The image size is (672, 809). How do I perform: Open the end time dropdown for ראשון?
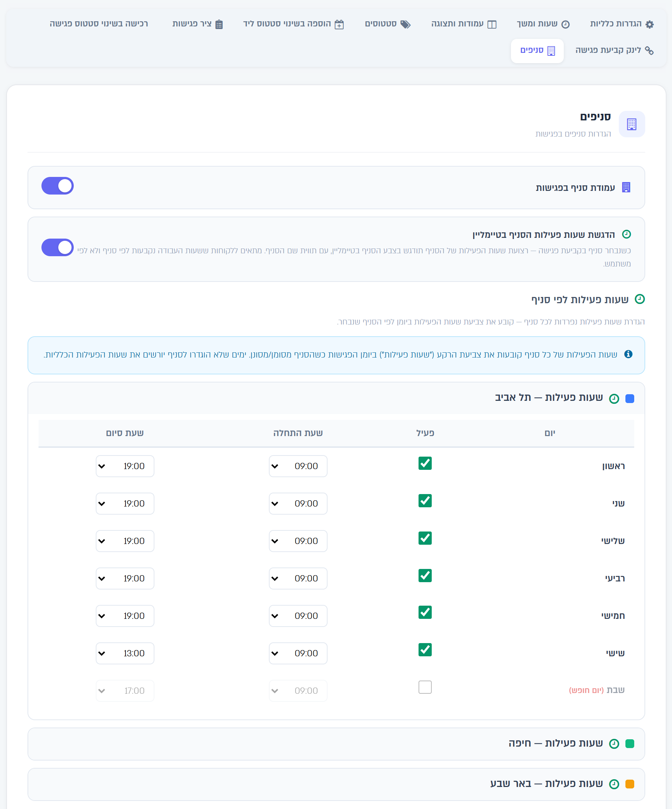[x=125, y=466]
